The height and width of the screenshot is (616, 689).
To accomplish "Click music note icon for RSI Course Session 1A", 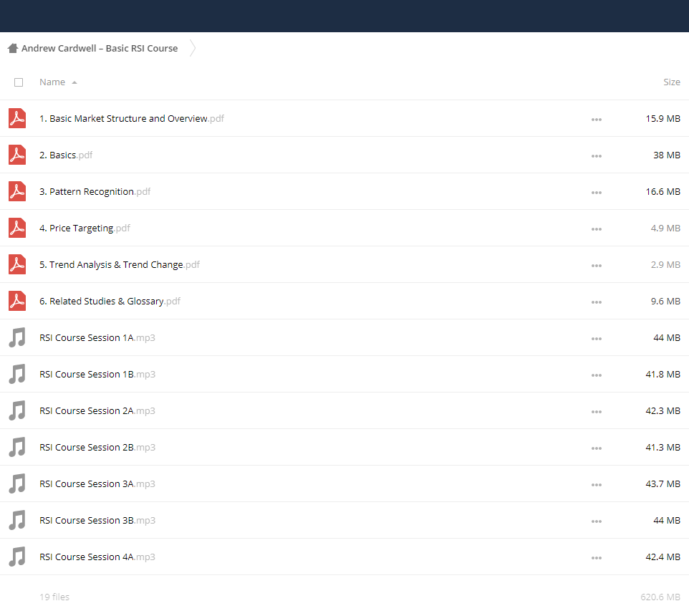I will (17, 337).
